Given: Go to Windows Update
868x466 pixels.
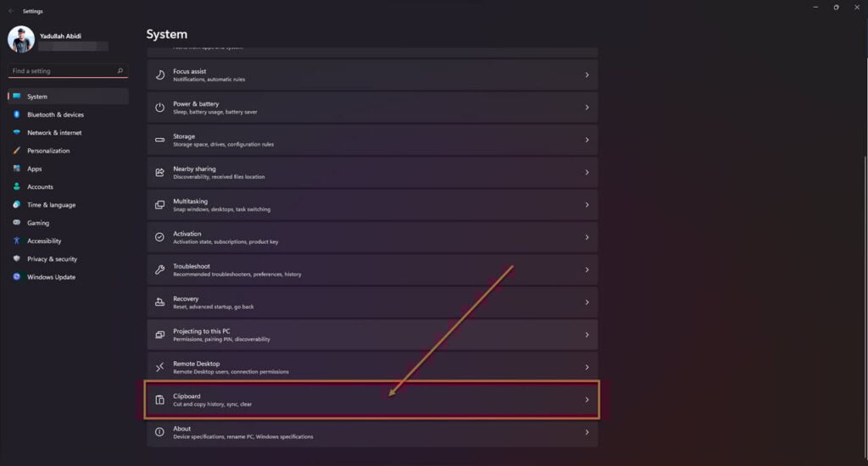Looking at the screenshot, I should pos(68,277).
